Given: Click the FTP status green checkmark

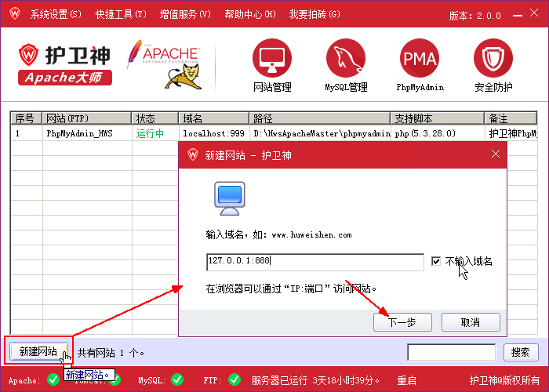Looking at the screenshot, I should click(235, 379).
